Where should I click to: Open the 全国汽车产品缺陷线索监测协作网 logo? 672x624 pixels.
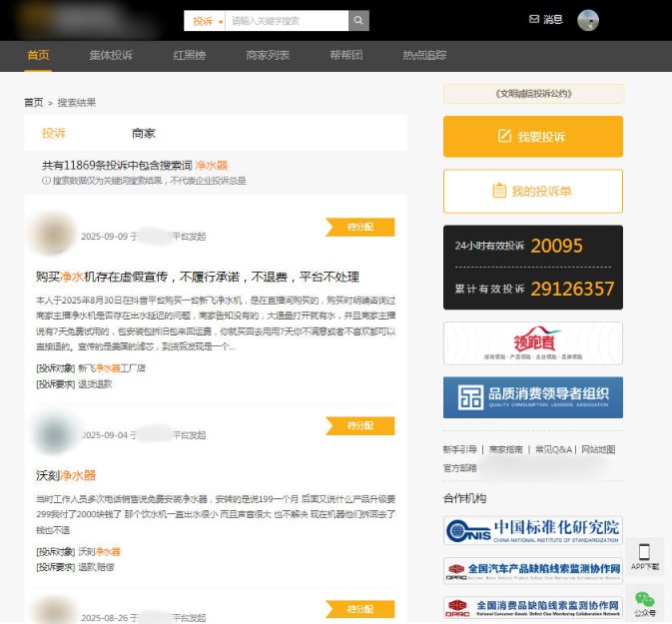click(x=533, y=571)
